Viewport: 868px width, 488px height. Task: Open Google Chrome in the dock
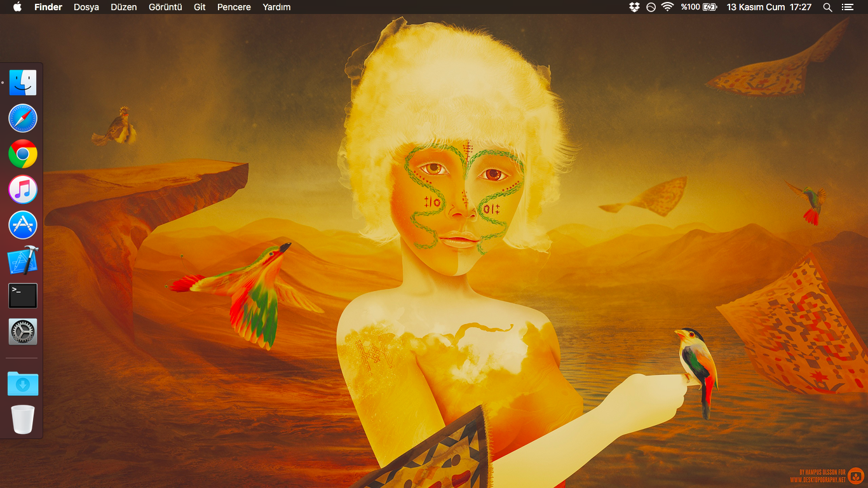coord(23,154)
